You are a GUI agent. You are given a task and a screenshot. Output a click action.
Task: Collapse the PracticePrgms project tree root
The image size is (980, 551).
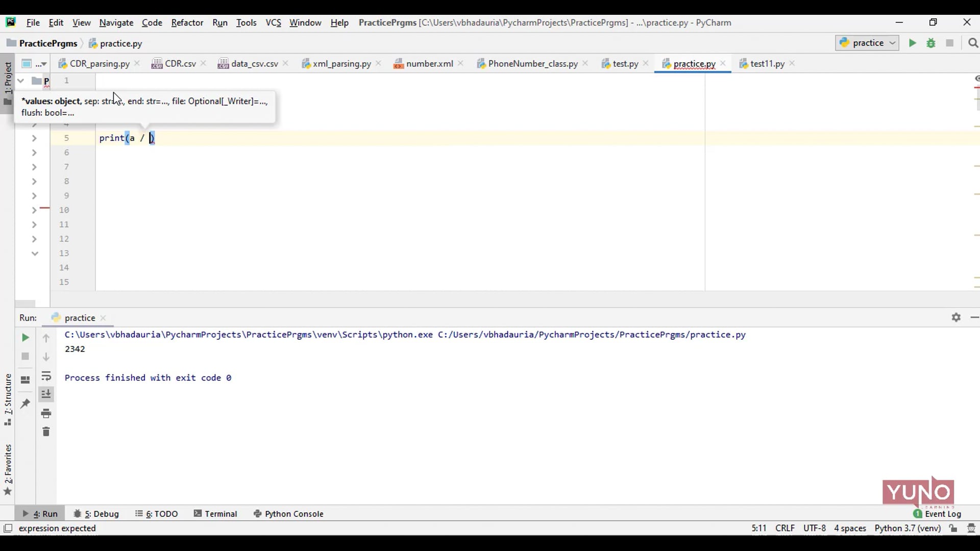coord(21,81)
